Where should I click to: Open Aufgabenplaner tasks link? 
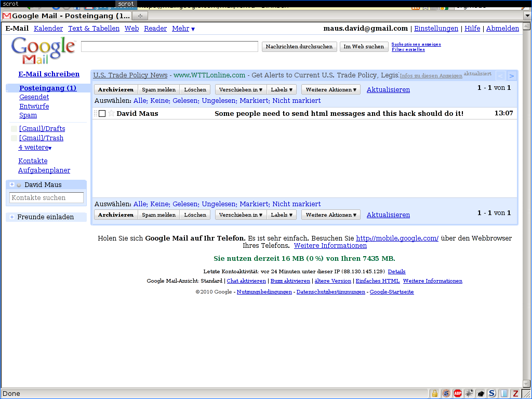44,170
